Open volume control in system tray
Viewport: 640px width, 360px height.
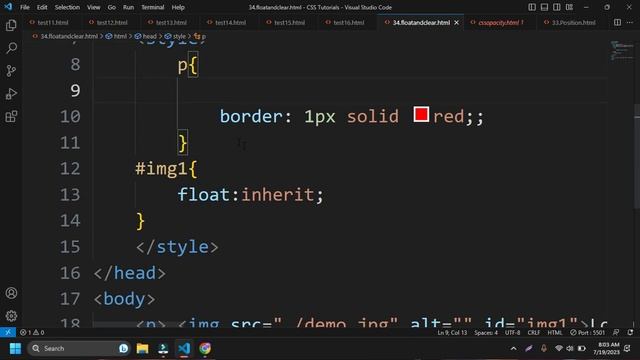570,349
